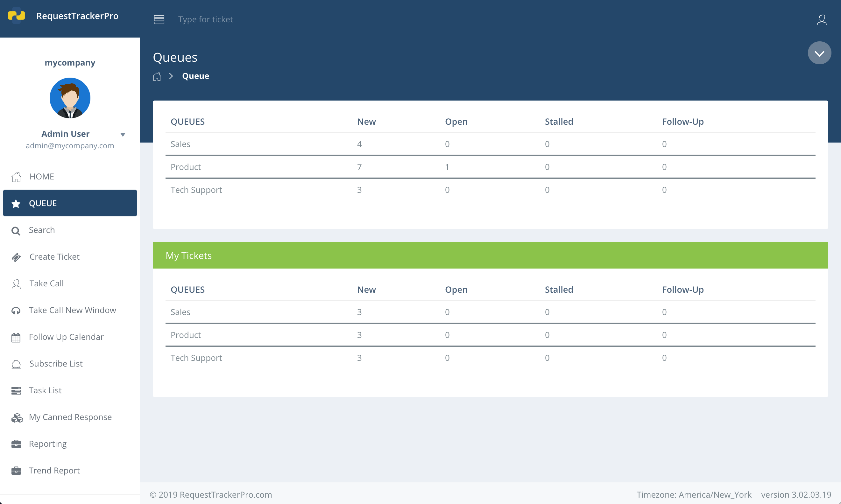Open Tech Support under My Tickets

click(x=196, y=358)
